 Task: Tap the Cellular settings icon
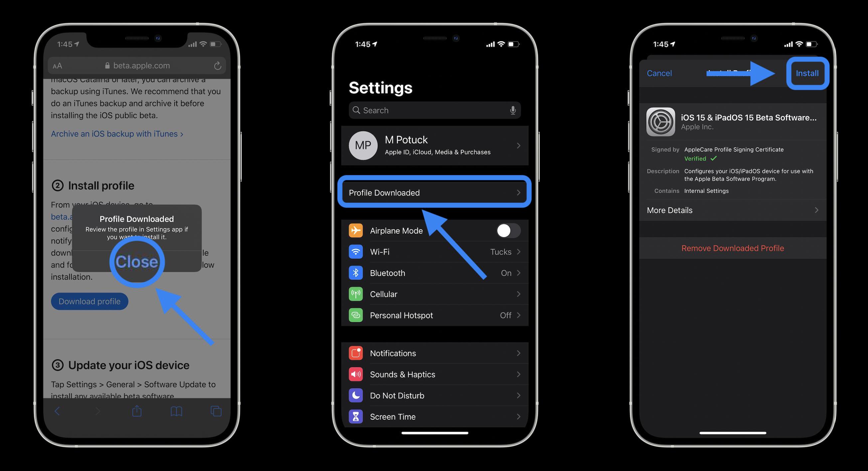pos(356,293)
